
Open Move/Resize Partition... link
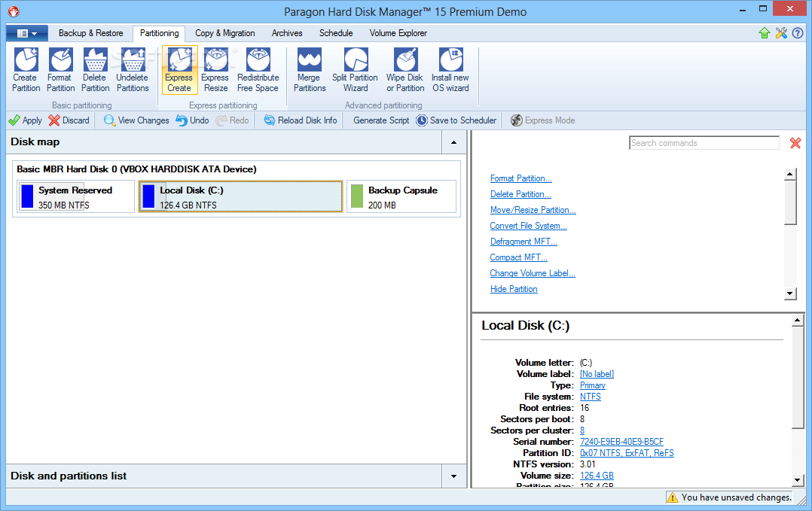tap(533, 210)
